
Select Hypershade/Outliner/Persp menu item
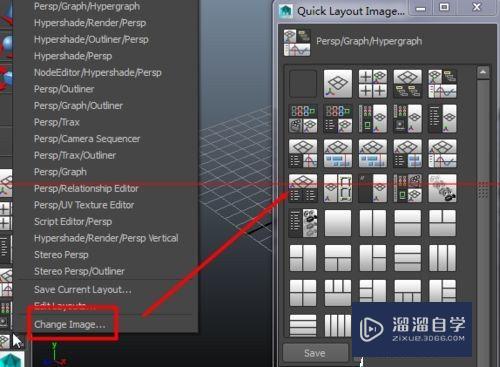click(x=91, y=39)
